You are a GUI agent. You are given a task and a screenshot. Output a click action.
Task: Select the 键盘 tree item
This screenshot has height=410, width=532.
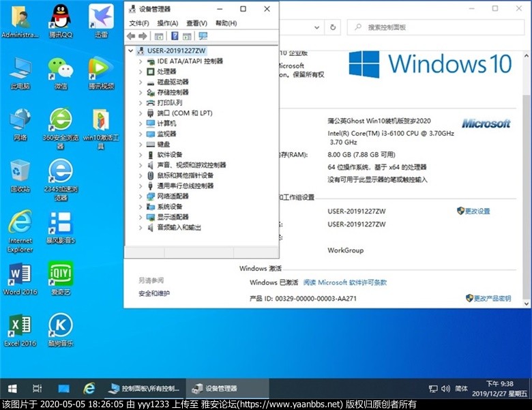click(x=164, y=145)
